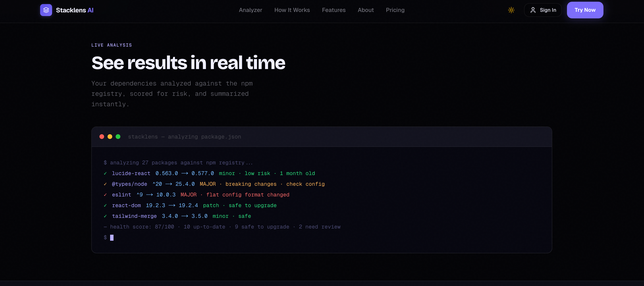644x286 pixels.
Task: Click the yellow terminal window dot
Action: (x=110, y=137)
